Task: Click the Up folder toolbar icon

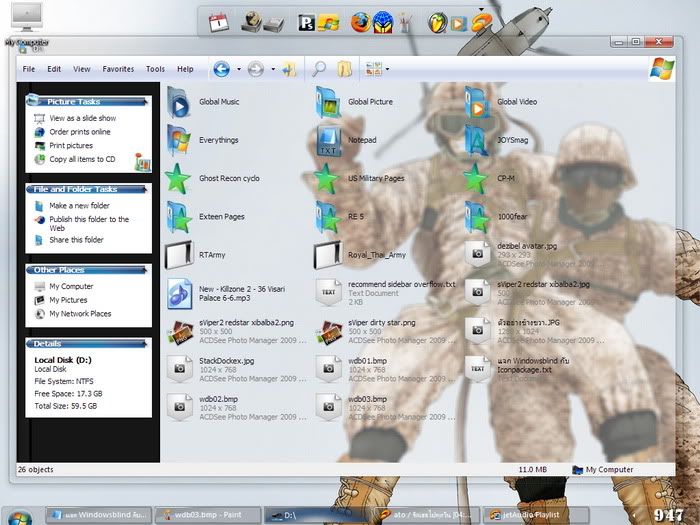Action: click(x=289, y=69)
